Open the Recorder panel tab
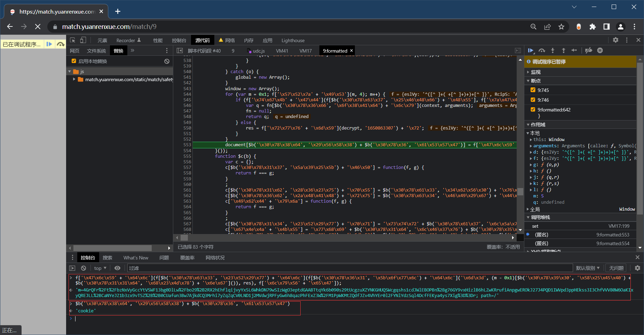This screenshot has height=335, width=644. coord(128,40)
